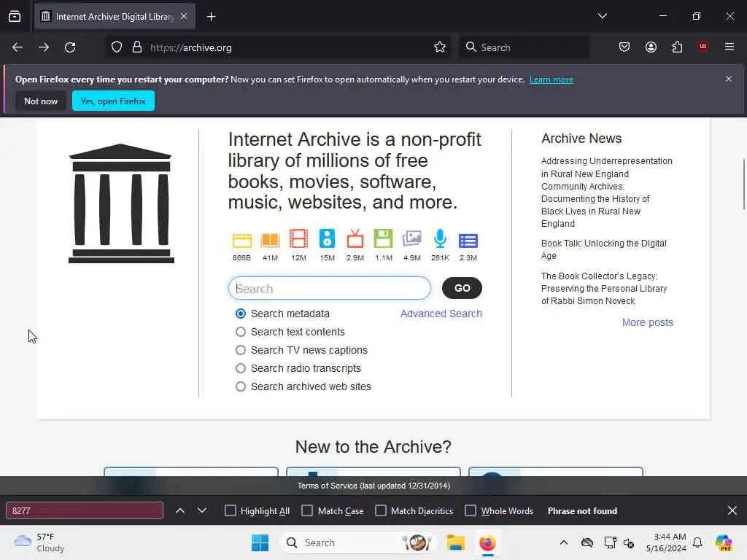The width and height of the screenshot is (747, 560).
Task: Enable the Match Case checkbox
Action: click(307, 510)
